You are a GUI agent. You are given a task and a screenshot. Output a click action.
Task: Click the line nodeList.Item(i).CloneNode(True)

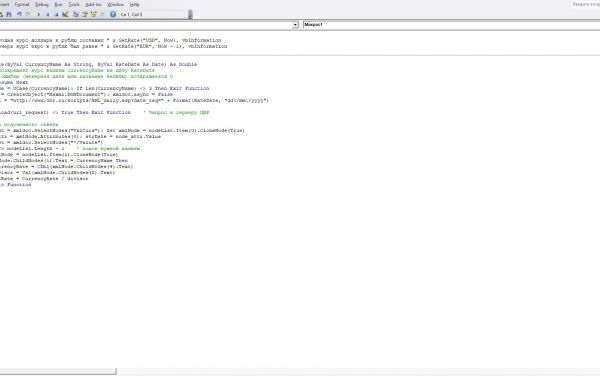click(x=59, y=155)
